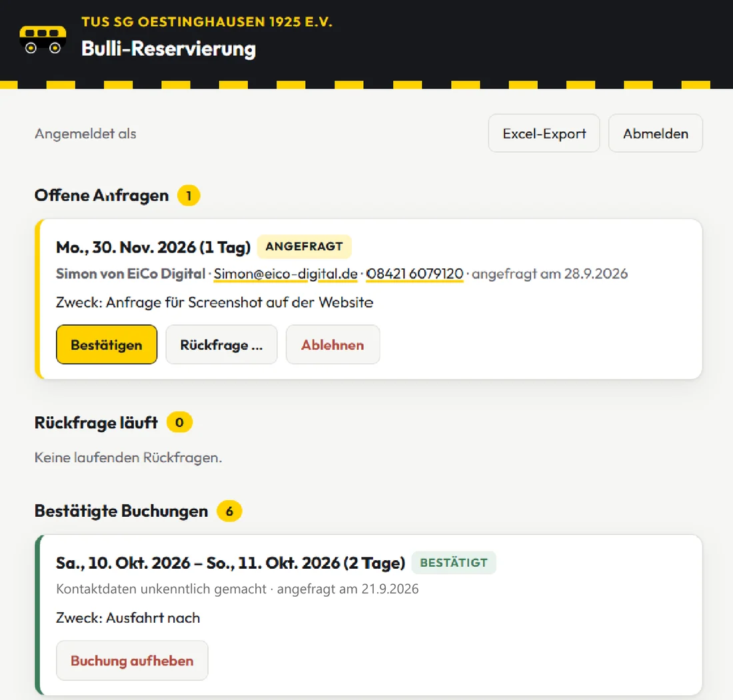Select Zweck: Anfrage für Screenshot auf der Website
The height and width of the screenshot is (700, 733).
tap(215, 303)
